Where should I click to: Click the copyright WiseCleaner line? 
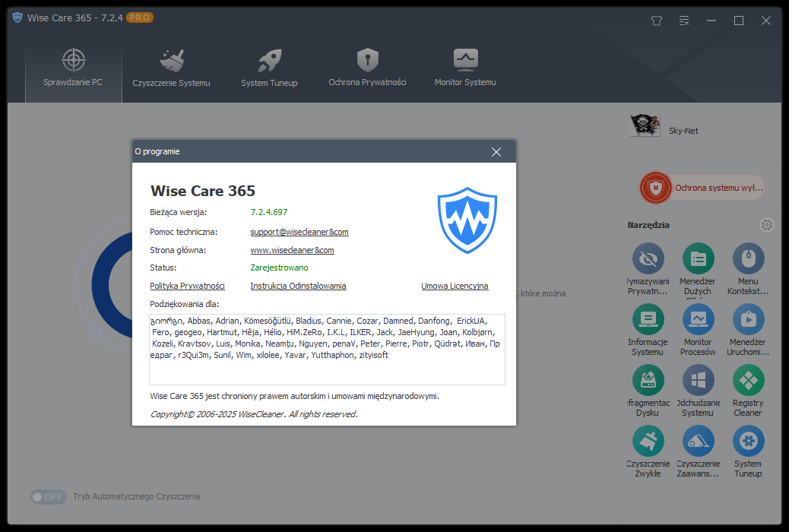pyautogui.click(x=254, y=414)
